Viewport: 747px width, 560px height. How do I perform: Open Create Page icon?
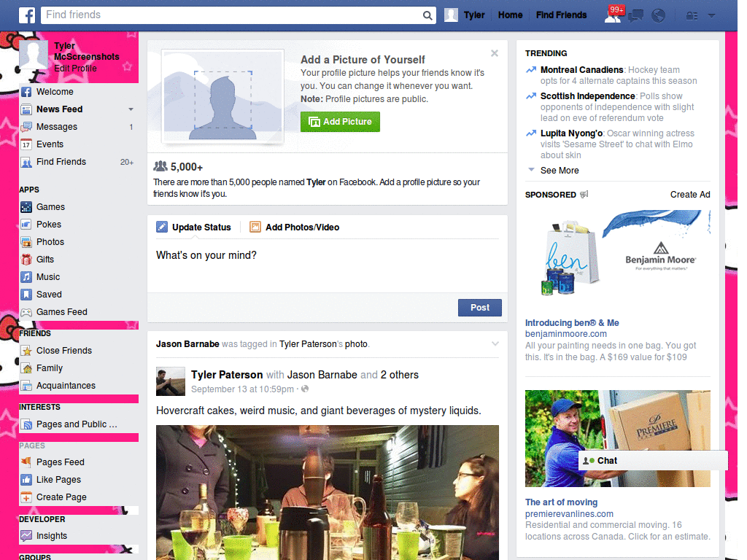click(26, 497)
